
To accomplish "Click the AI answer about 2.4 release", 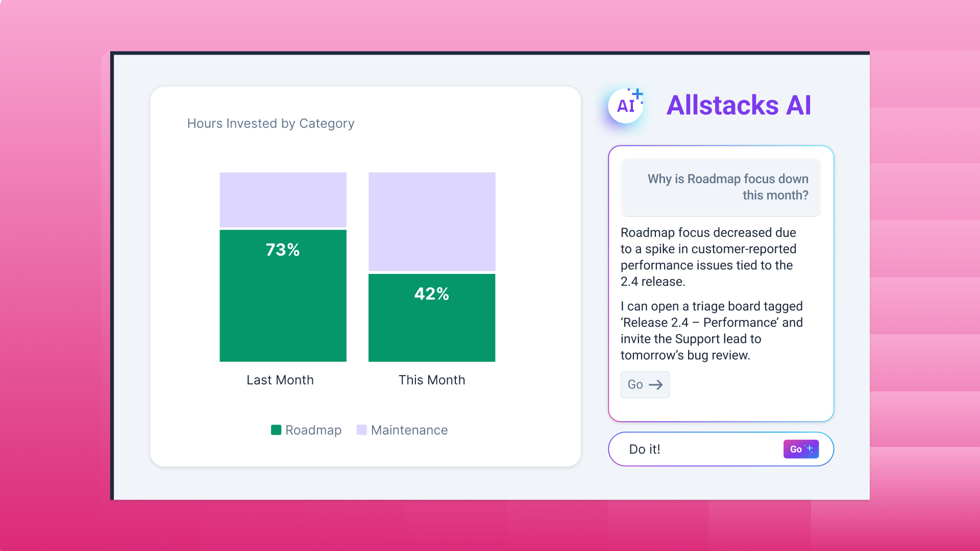I will [708, 257].
